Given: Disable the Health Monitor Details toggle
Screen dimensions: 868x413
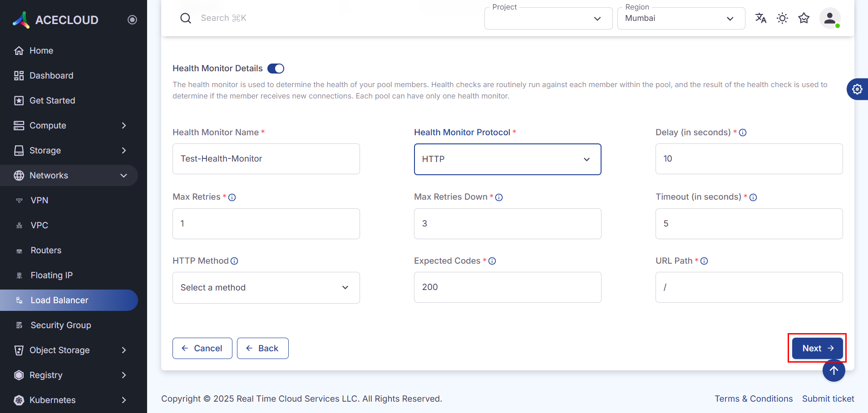Looking at the screenshot, I should click(276, 69).
